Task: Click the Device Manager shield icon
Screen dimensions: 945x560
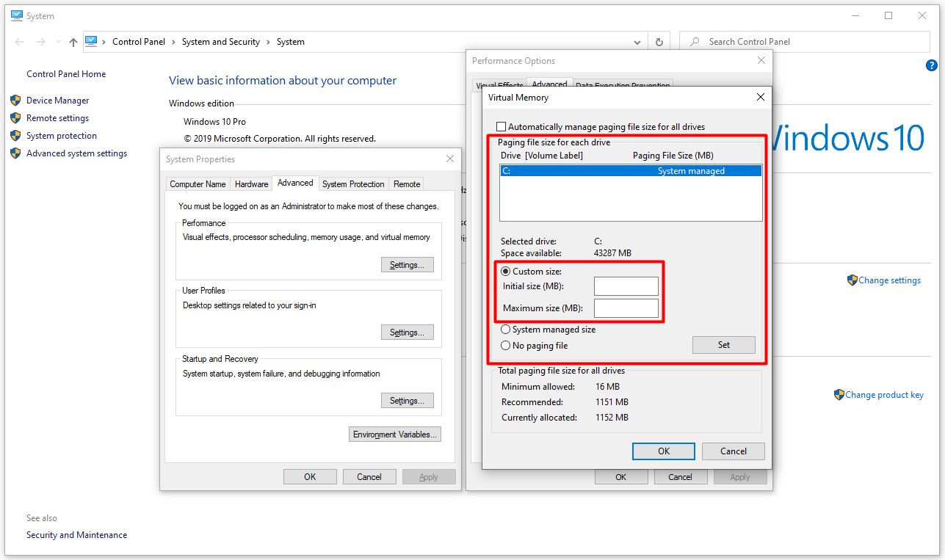Action: click(15, 101)
